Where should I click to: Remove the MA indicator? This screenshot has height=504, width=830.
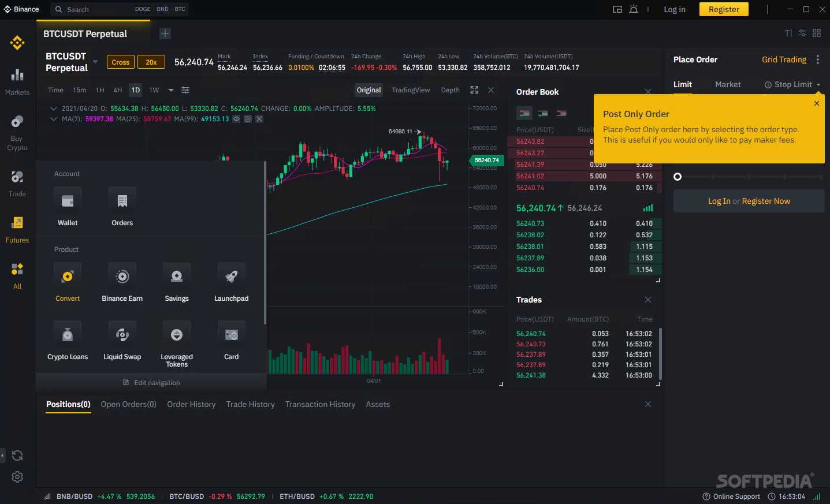[259, 119]
